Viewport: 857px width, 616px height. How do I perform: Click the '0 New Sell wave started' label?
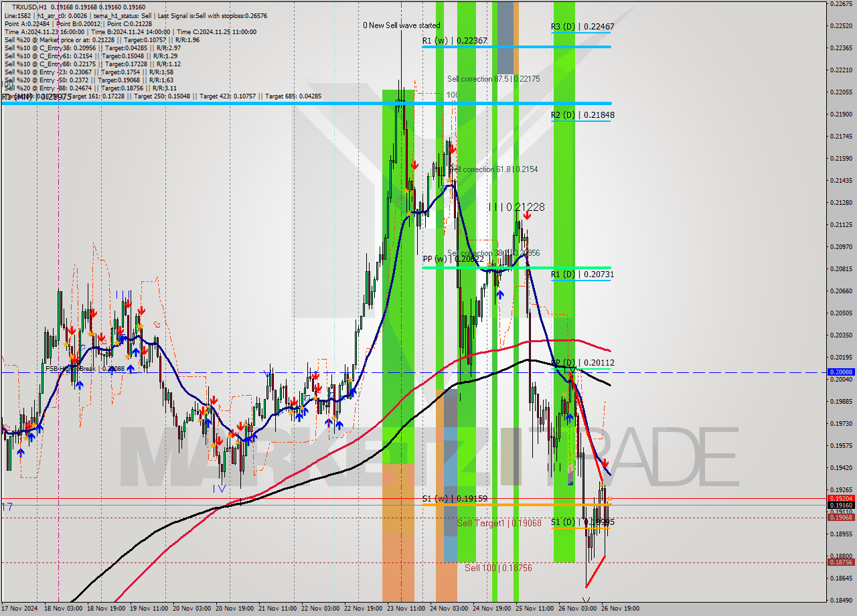(402, 25)
